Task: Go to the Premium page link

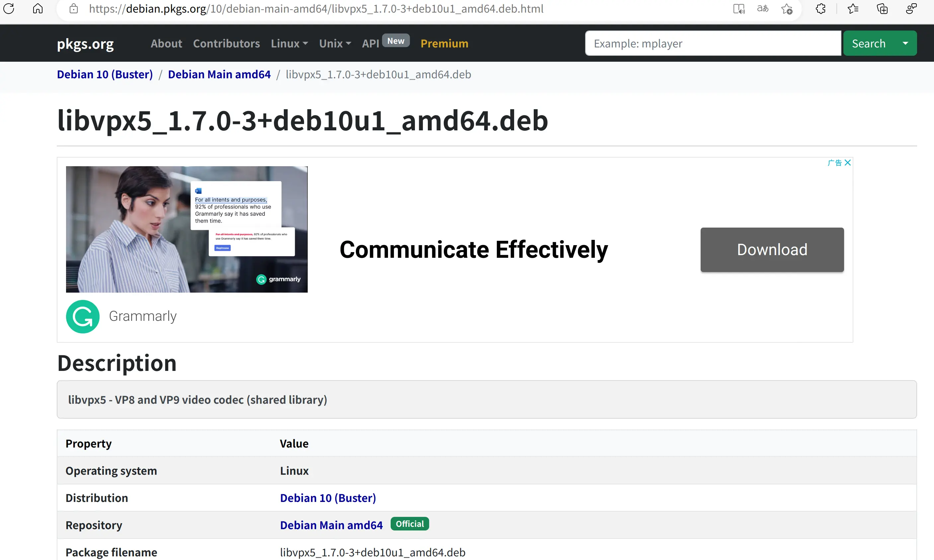Action: coord(444,43)
